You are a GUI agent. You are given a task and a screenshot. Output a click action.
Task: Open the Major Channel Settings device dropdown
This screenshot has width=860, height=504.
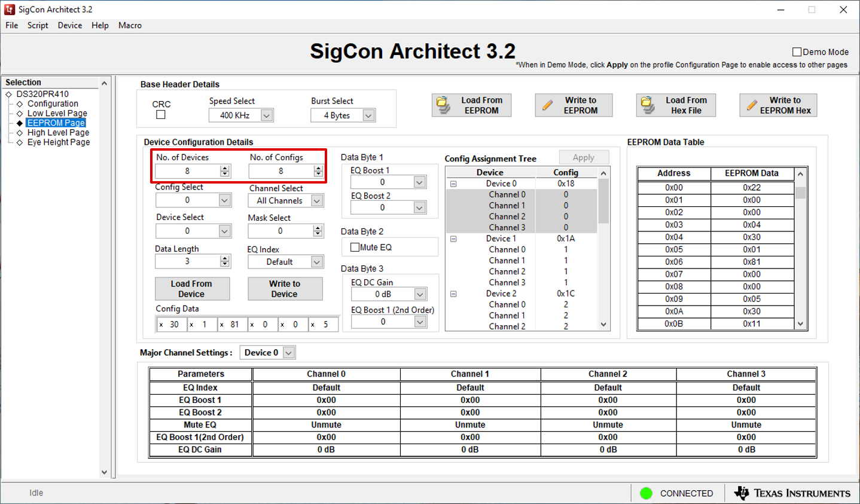[288, 353]
